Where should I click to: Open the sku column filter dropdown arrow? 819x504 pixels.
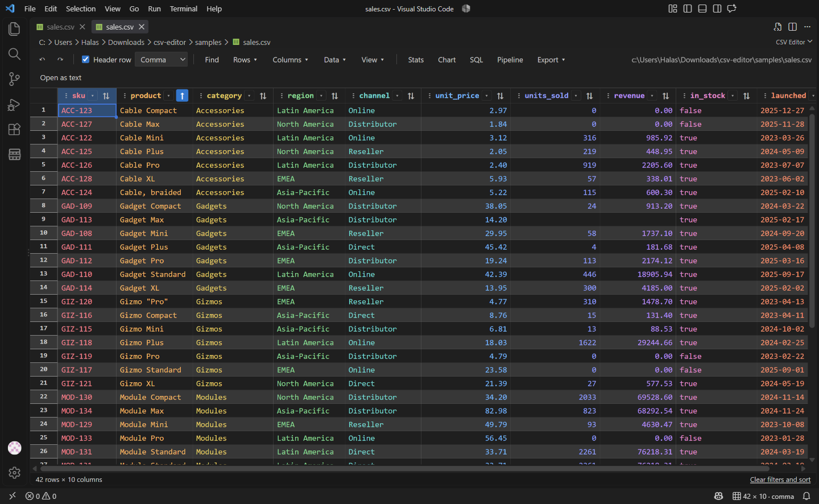[92, 96]
